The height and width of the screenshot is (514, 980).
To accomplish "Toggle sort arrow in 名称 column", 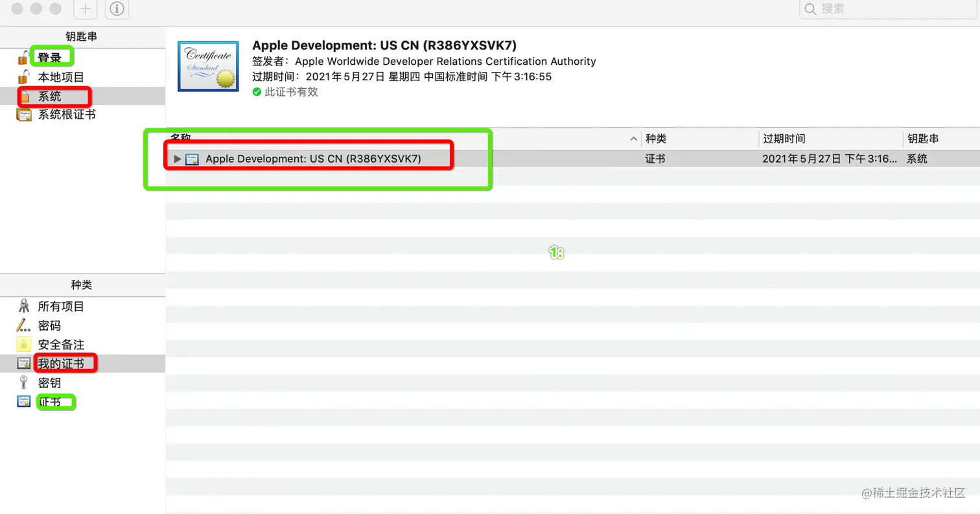I will click(x=633, y=139).
